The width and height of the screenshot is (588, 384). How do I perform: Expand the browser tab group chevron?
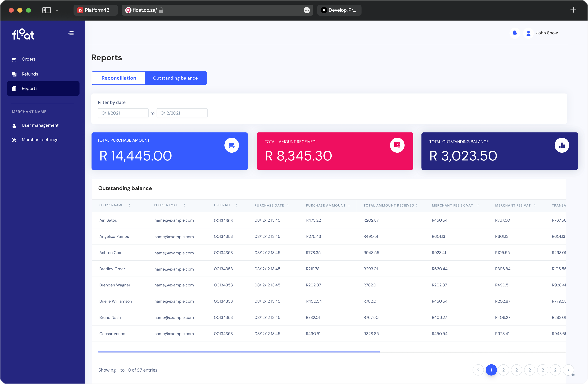[57, 10]
